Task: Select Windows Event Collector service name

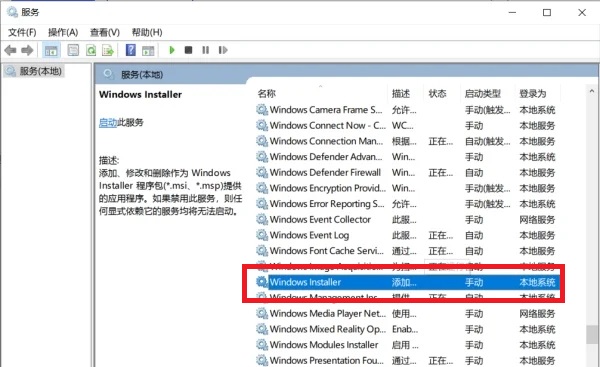Action: click(320, 220)
